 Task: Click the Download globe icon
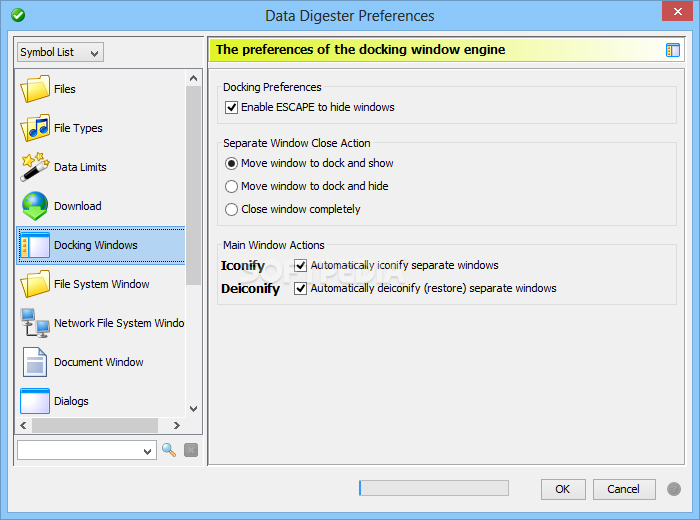point(35,206)
